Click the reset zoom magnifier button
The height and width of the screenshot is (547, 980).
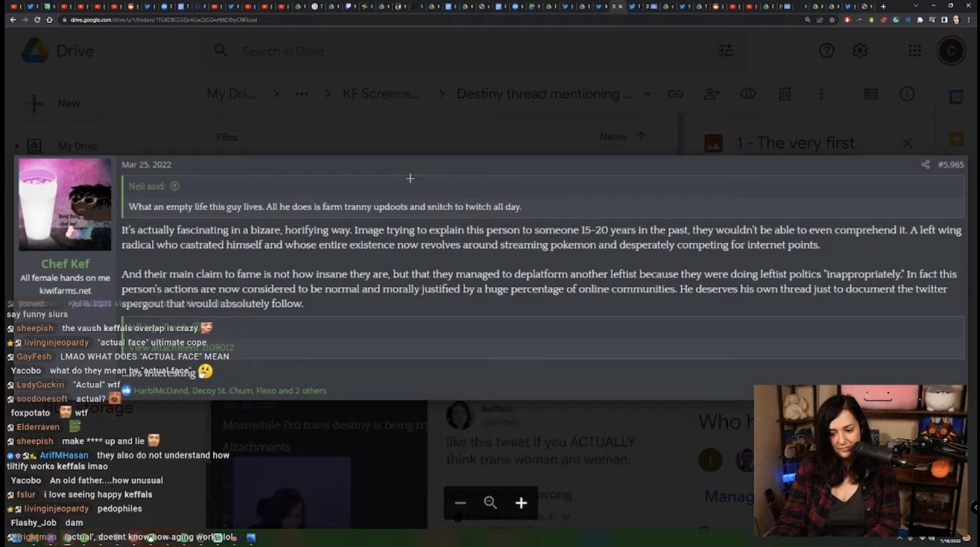(490, 503)
